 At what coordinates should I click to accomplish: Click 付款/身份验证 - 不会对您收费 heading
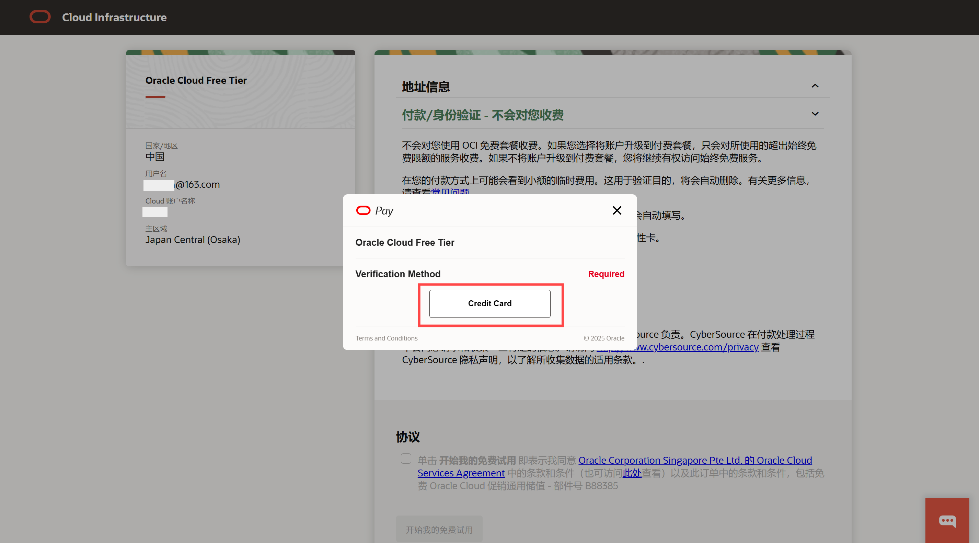click(x=482, y=115)
